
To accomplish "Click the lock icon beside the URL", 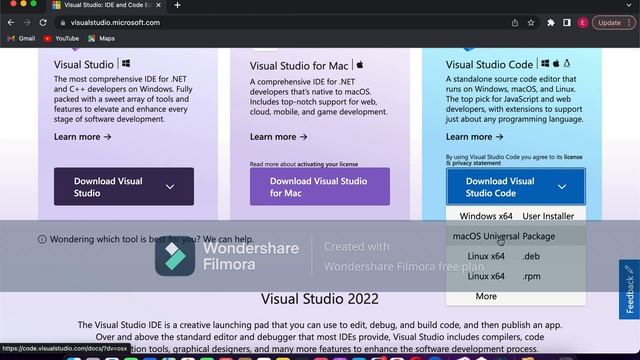I will tap(62, 23).
